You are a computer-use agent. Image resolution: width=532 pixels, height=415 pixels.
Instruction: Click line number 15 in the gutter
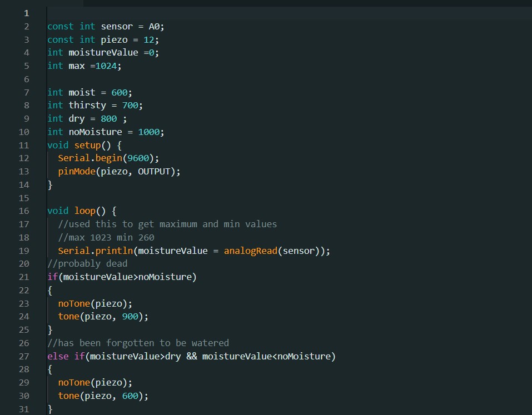[24, 198]
